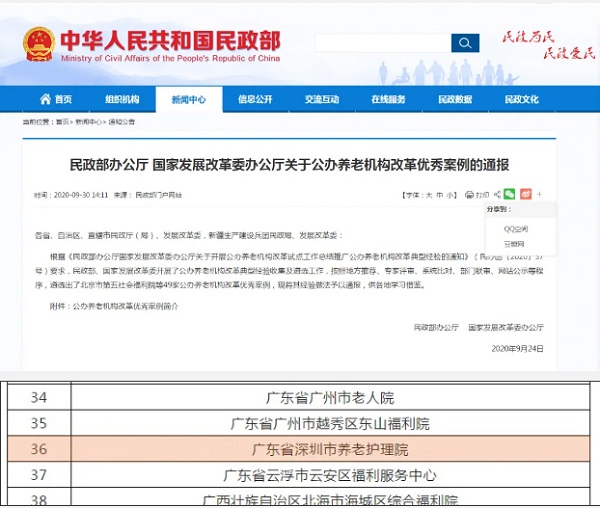Screen dimensions: 600x508
Task: Go to 通知公告 in the breadcrumb
Action: click(x=122, y=122)
